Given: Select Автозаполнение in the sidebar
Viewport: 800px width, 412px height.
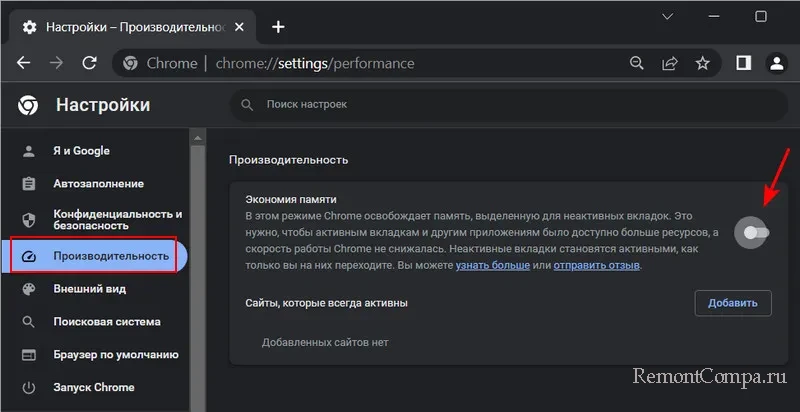Looking at the screenshot, I should click(97, 184).
